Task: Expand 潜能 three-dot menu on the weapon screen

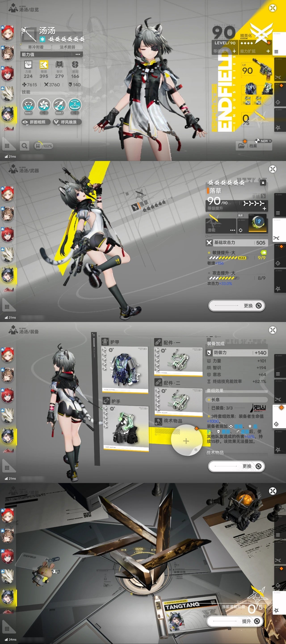Action: (x=233, y=230)
